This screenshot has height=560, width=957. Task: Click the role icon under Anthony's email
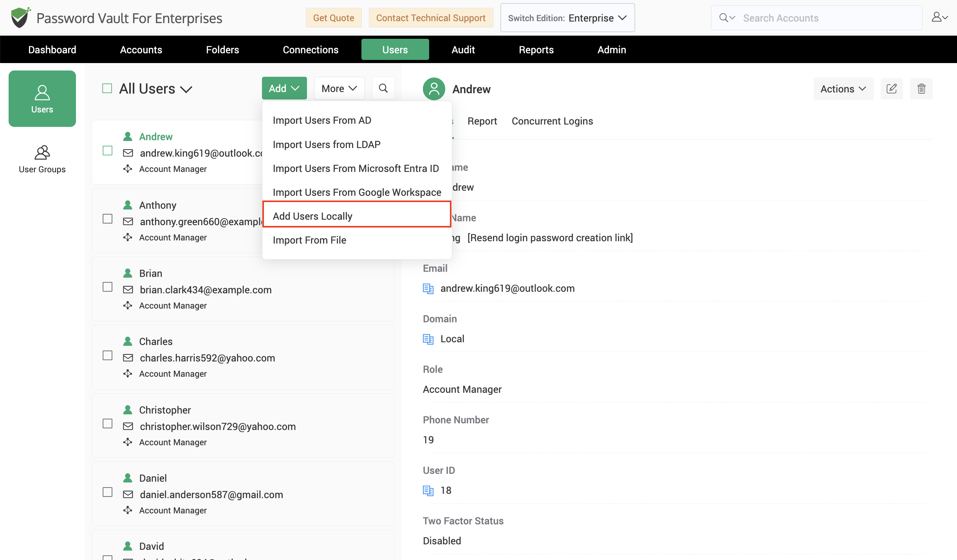pyautogui.click(x=128, y=237)
